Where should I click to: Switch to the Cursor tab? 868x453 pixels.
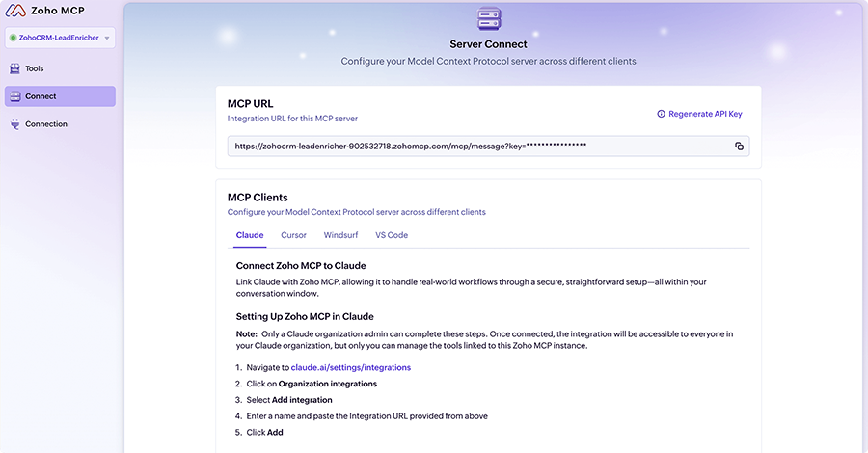(293, 235)
